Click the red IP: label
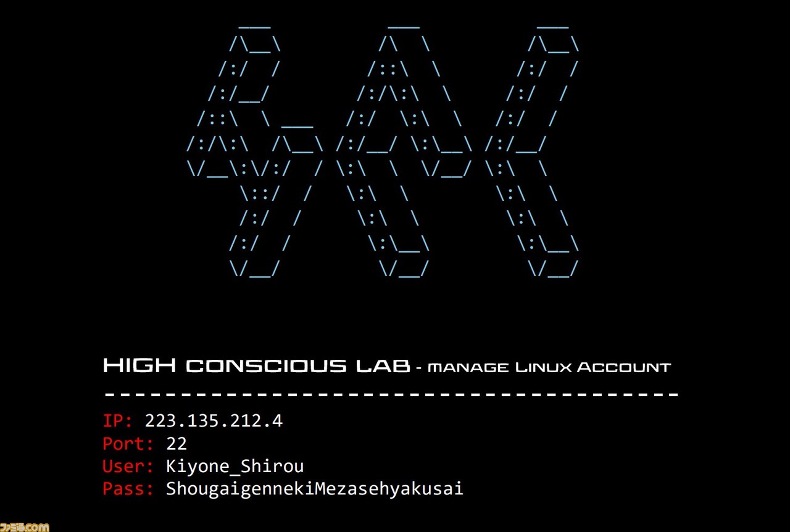This screenshot has height=532, width=790. pyautogui.click(x=117, y=421)
